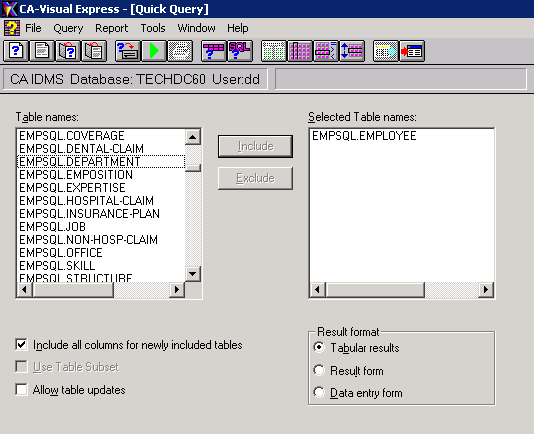
Task: Click the grayed-out print icon
Action: pyautogui.click(x=180, y=51)
